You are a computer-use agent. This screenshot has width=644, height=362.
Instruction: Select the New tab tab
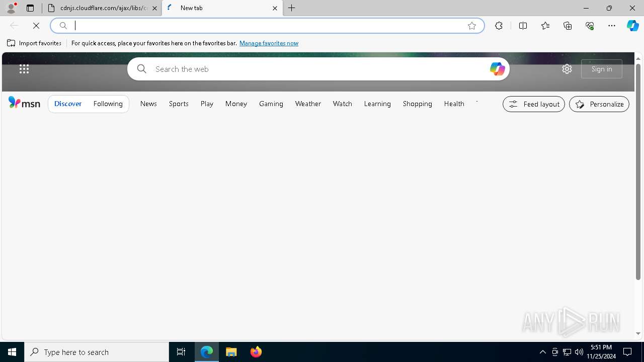(x=222, y=8)
